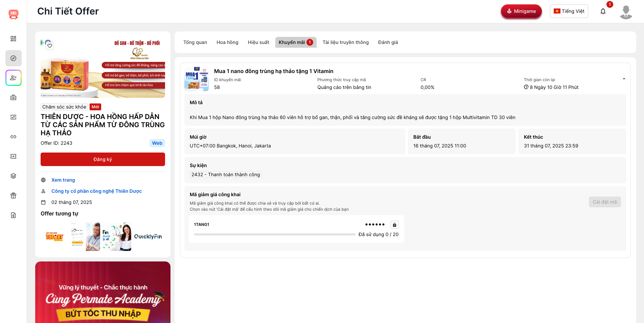Open the compass explore sidebar icon
Image resolution: width=644 pixels, height=323 pixels.
14,58
